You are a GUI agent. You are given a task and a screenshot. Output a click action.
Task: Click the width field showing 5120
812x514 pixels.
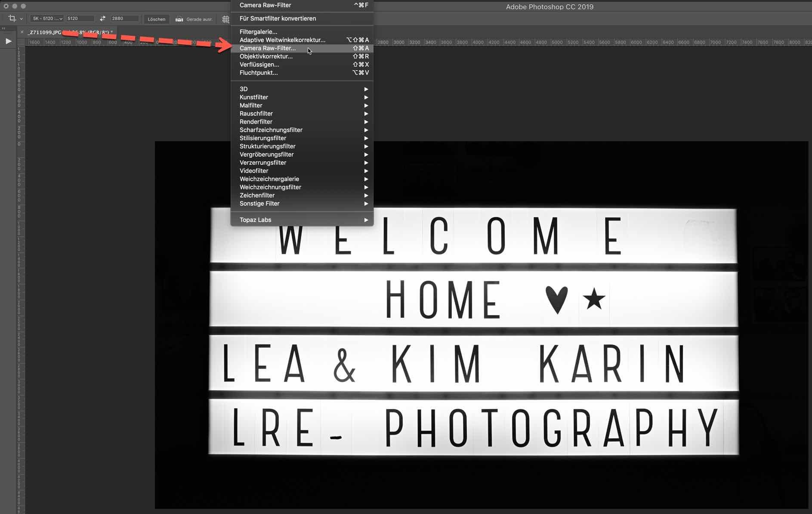pyautogui.click(x=80, y=19)
